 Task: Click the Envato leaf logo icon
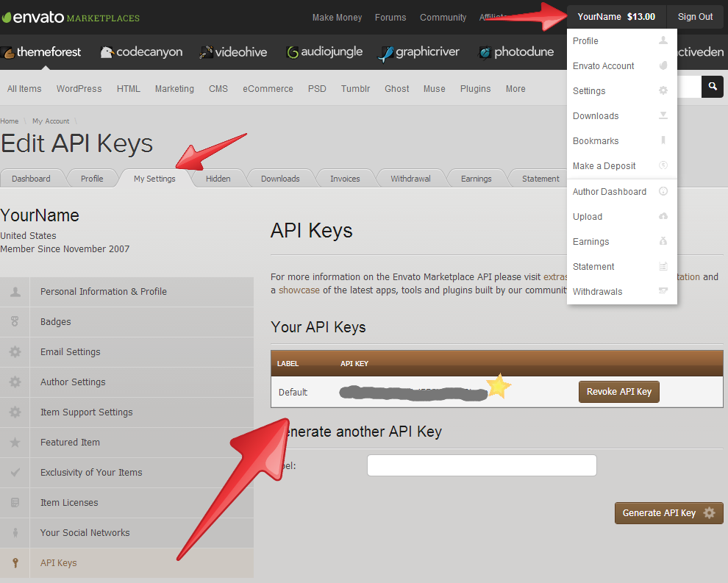(7, 18)
